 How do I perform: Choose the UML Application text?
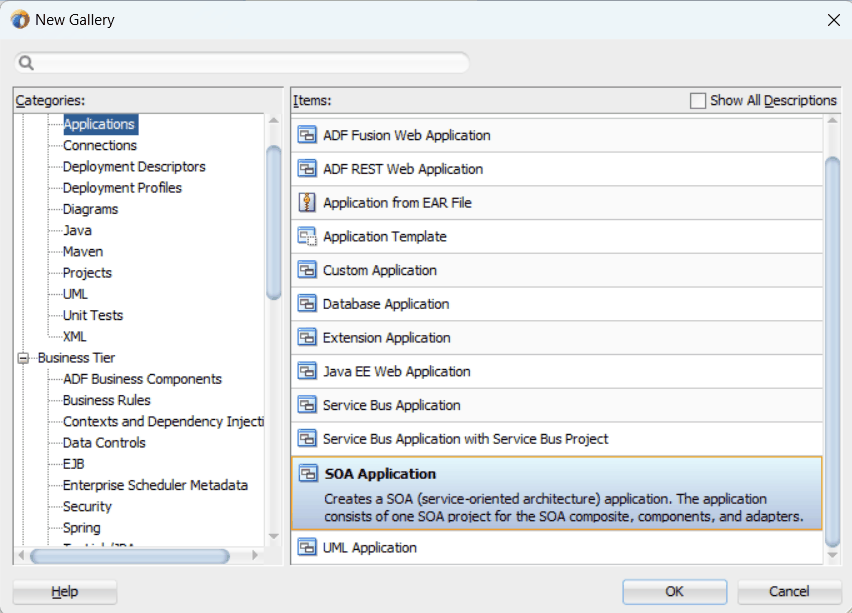tap(369, 547)
